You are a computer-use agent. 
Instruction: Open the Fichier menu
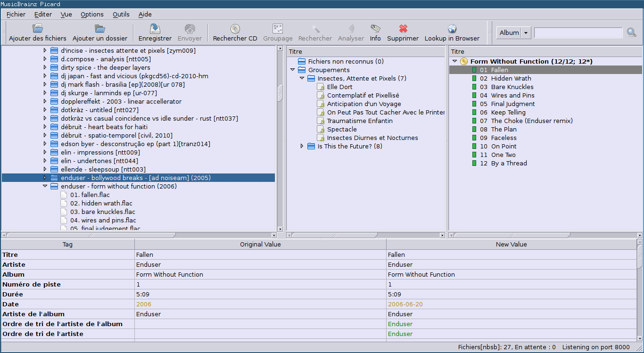(x=16, y=14)
